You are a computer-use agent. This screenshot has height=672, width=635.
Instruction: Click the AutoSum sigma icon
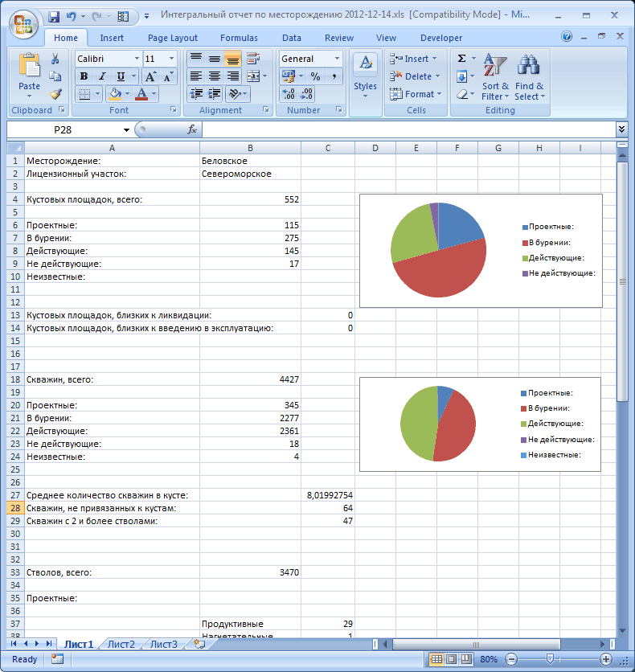pos(461,59)
